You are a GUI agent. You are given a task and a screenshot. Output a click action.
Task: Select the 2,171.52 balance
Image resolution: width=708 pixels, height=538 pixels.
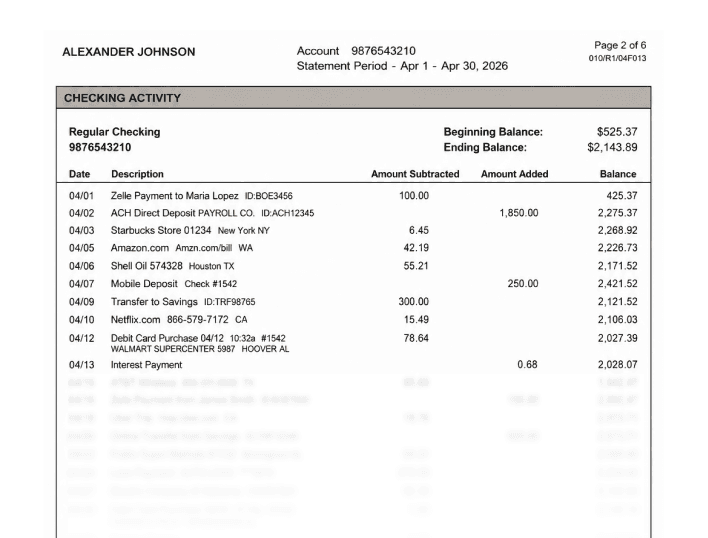coord(617,266)
